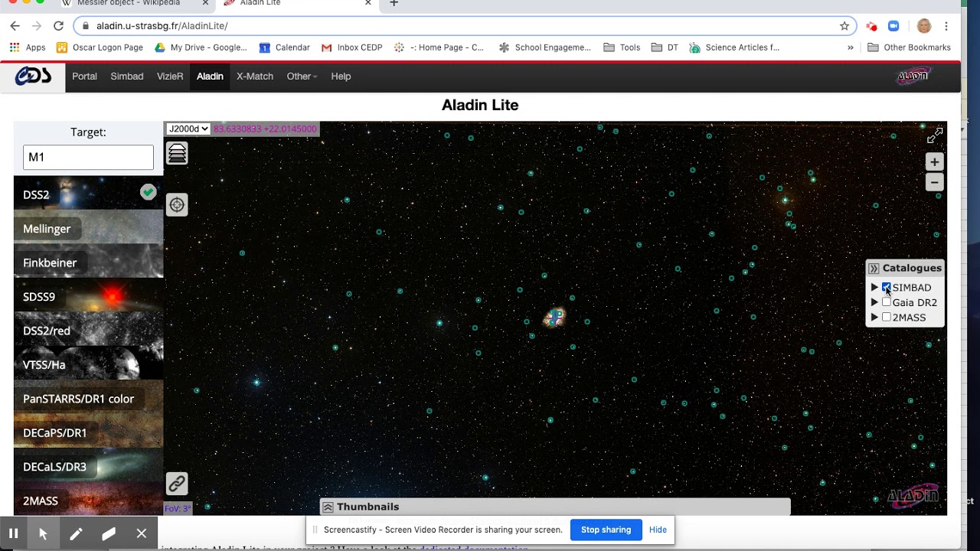
Task: Zoom out with the minus button
Action: click(x=934, y=182)
